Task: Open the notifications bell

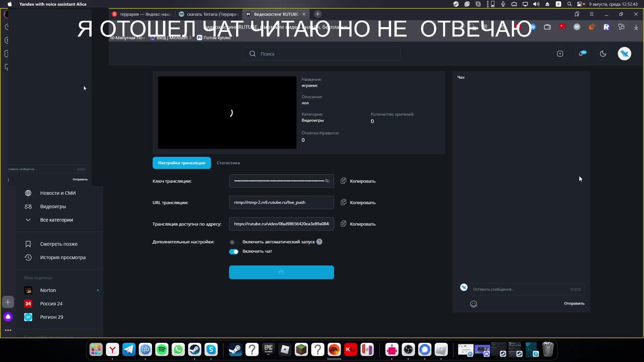Action: (x=582, y=54)
